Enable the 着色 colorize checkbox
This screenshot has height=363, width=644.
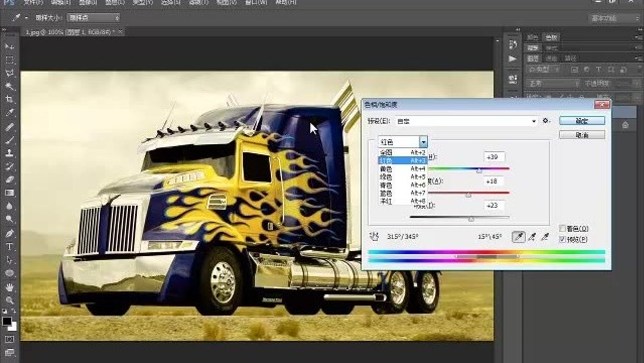coord(562,229)
